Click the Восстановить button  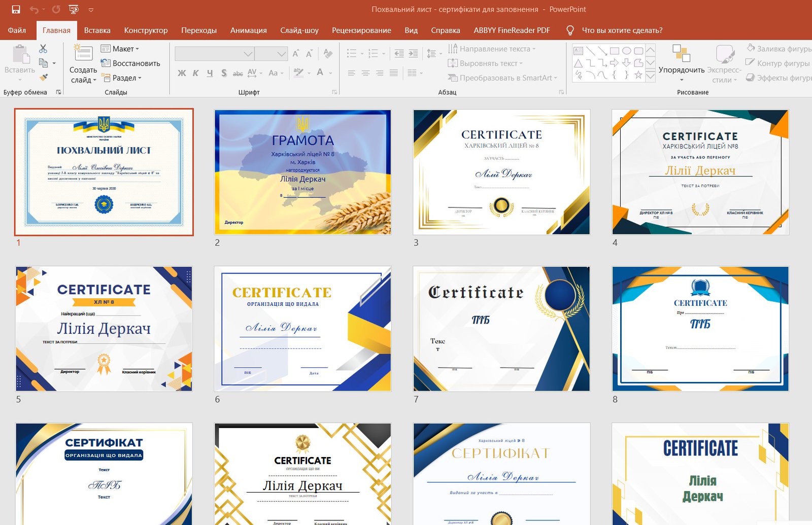tap(130, 63)
